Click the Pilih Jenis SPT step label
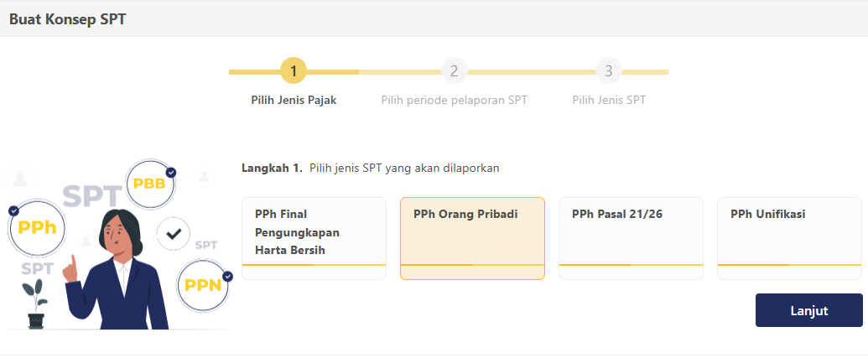Image resolution: width=868 pixels, height=358 pixels. click(609, 100)
